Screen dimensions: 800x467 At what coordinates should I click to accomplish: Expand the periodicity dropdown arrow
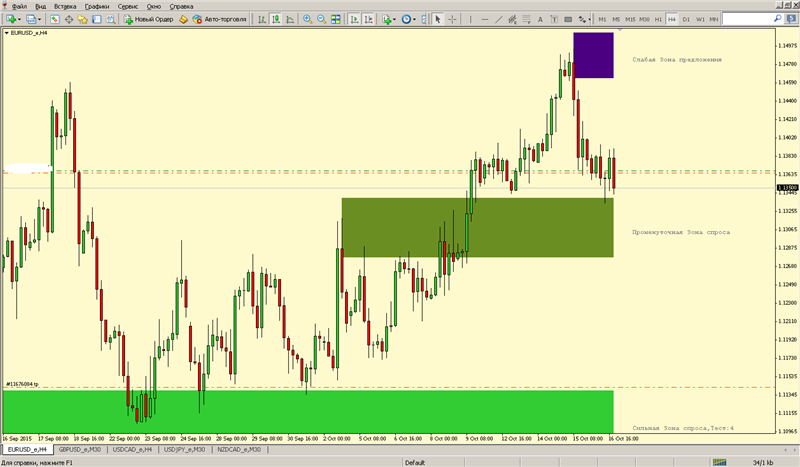(x=414, y=19)
